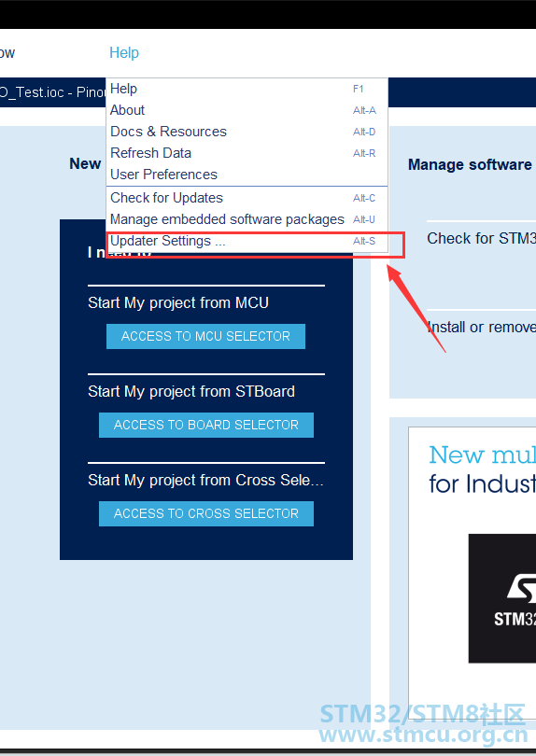Image resolution: width=536 pixels, height=756 pixels.
Task: Open Docs & Resources menu item
Action: coord(247,132)
